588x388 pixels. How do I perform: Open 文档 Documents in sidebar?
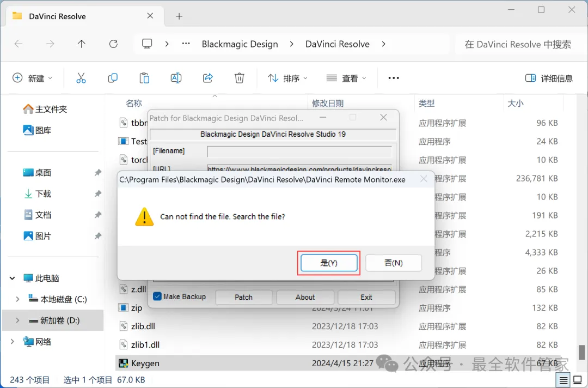coord(37,215)
